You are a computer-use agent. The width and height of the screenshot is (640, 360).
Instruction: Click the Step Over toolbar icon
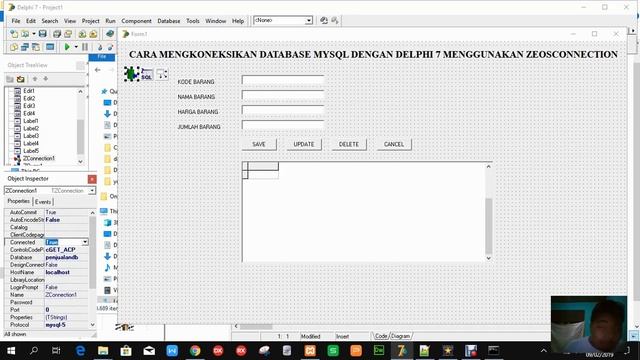pyautogui.click(x=110, y=47)
